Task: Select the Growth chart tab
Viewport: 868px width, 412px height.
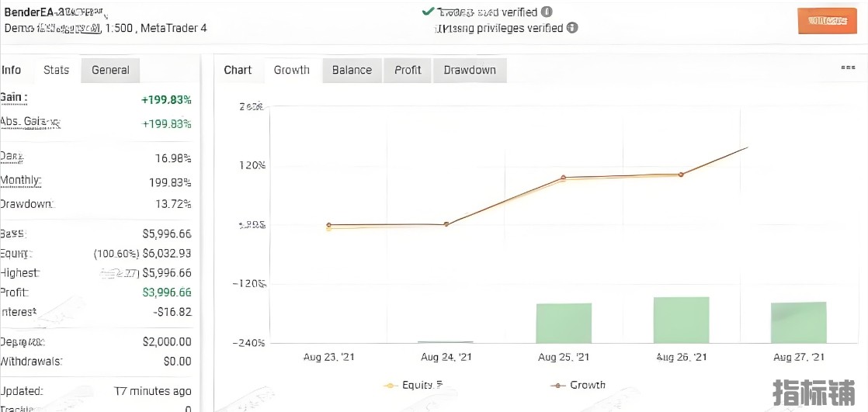Action: tap(292, 70)
